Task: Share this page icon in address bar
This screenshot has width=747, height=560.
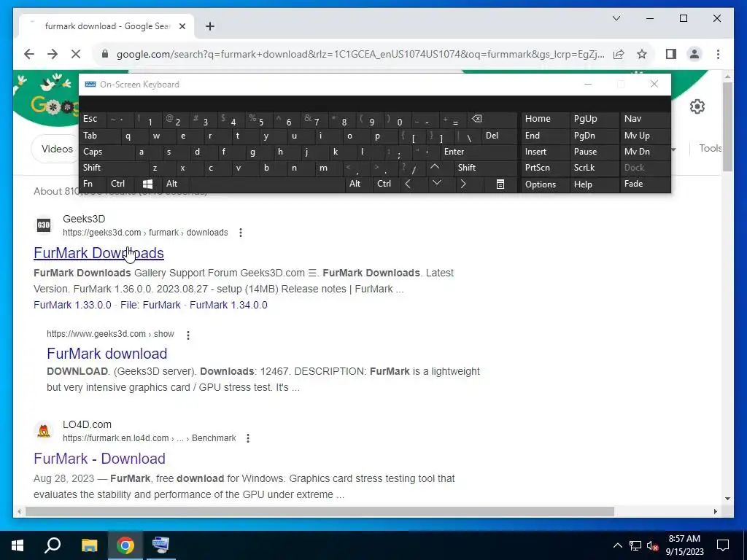Action: pyautogui.click(x=619, y=54)
